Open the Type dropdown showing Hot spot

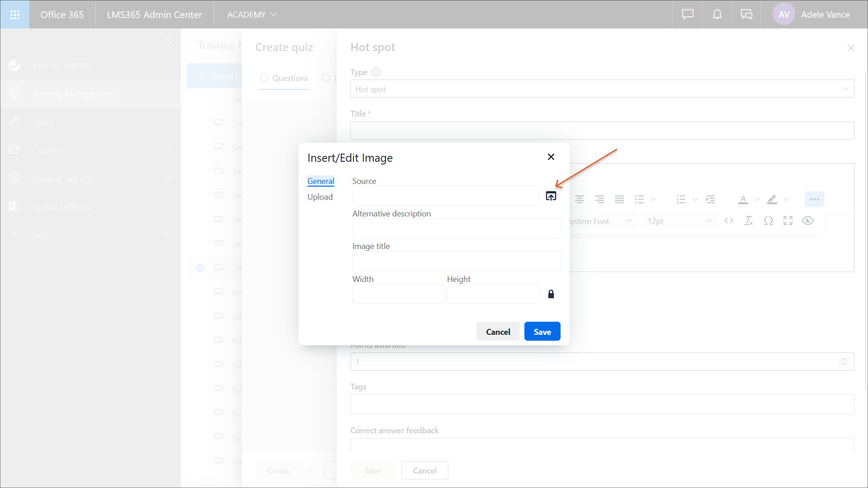[602, 89]
